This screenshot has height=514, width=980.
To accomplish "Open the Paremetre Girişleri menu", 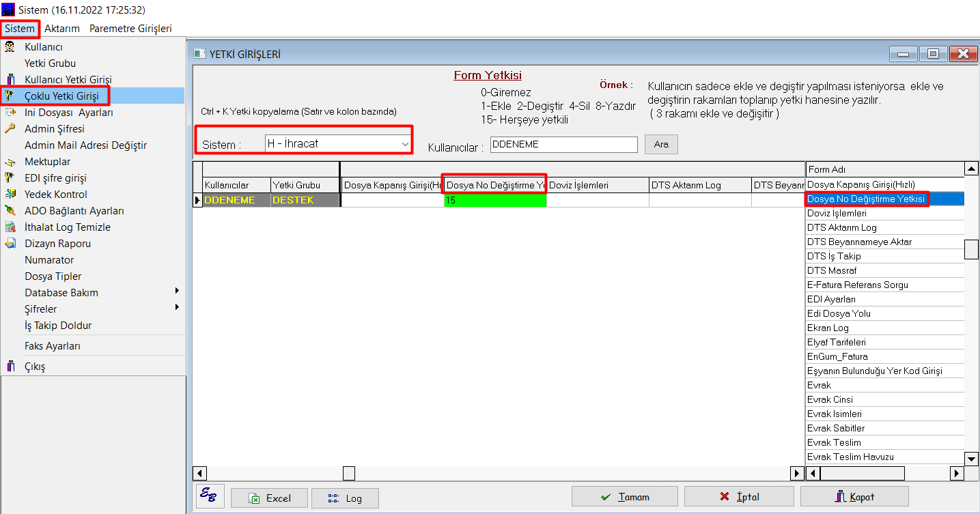I will click(130, 29).
